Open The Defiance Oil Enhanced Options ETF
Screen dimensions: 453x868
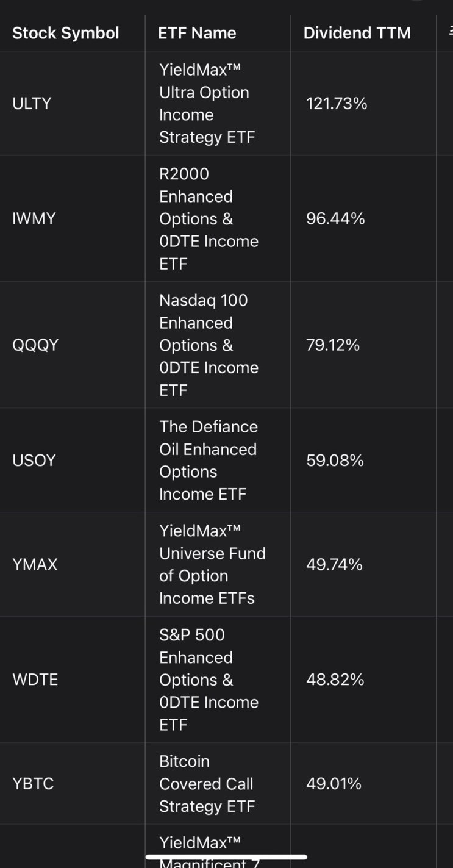(x=208, y=461)
